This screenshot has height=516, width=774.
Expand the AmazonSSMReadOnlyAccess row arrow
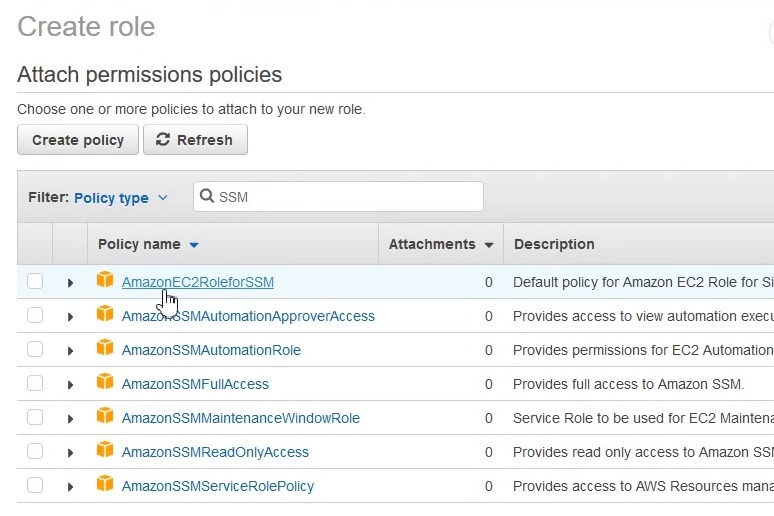tap(70, 453)
